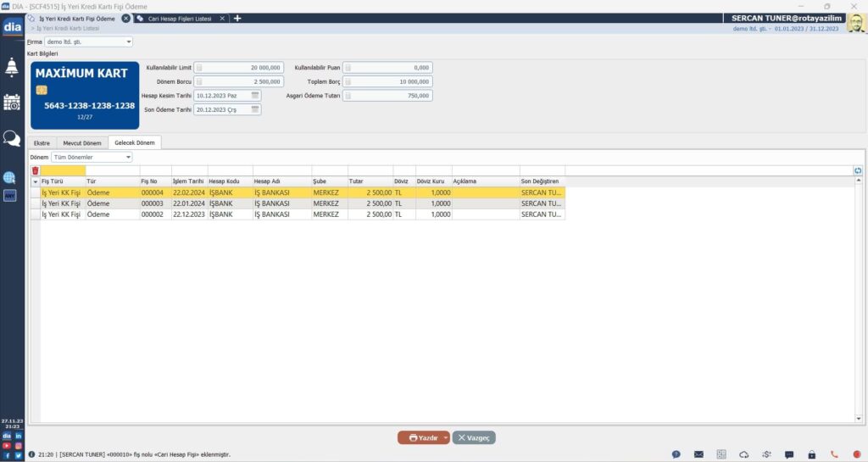Sort by Tutar column header

point(370,181)
